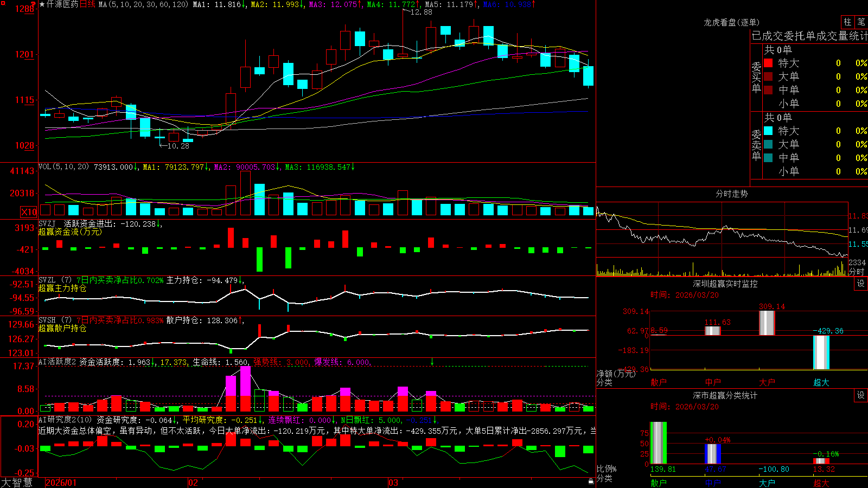Click the 强势线 3.000 label
868x488 pixels.
[x=282, y=362]
